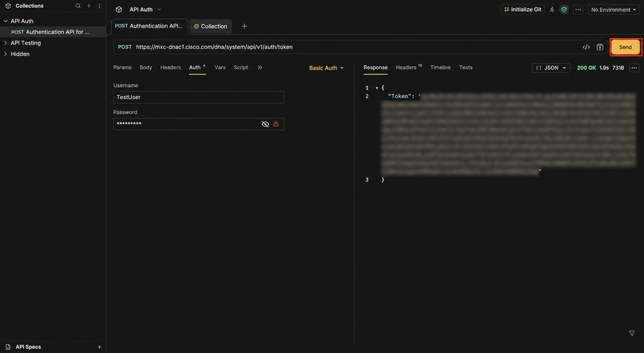644x353 pixels.
Task: Open the response Headers tab
Action: tap(409, 68)
